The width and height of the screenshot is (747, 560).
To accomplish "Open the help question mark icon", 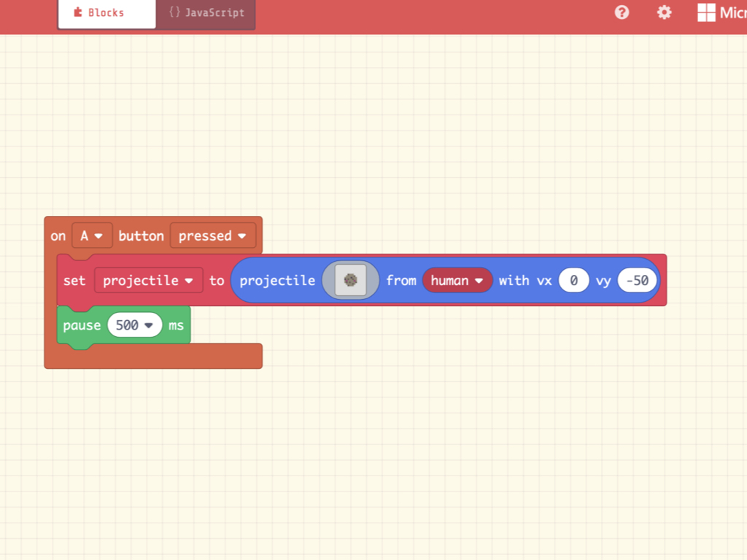I will point(622,12).
